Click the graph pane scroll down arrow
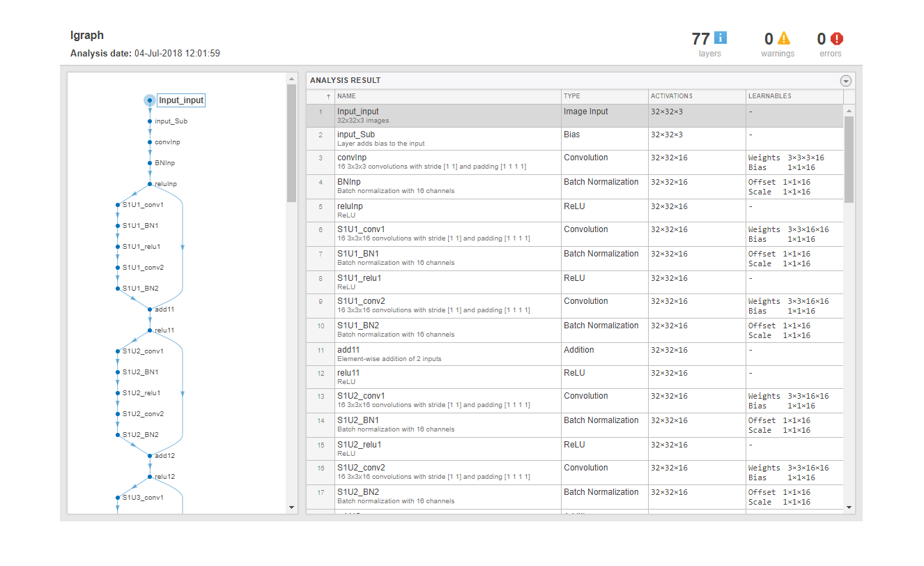Screen dimensions: 924x566 tap(291, 507)
